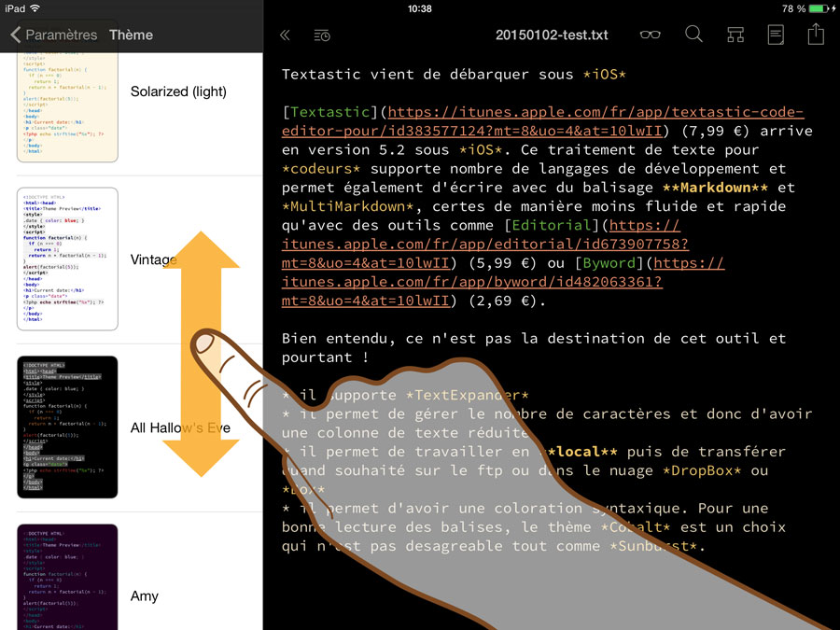Tap the 10:38 clock in the status bar
This screenshot has width=840, height=630.
419,8
